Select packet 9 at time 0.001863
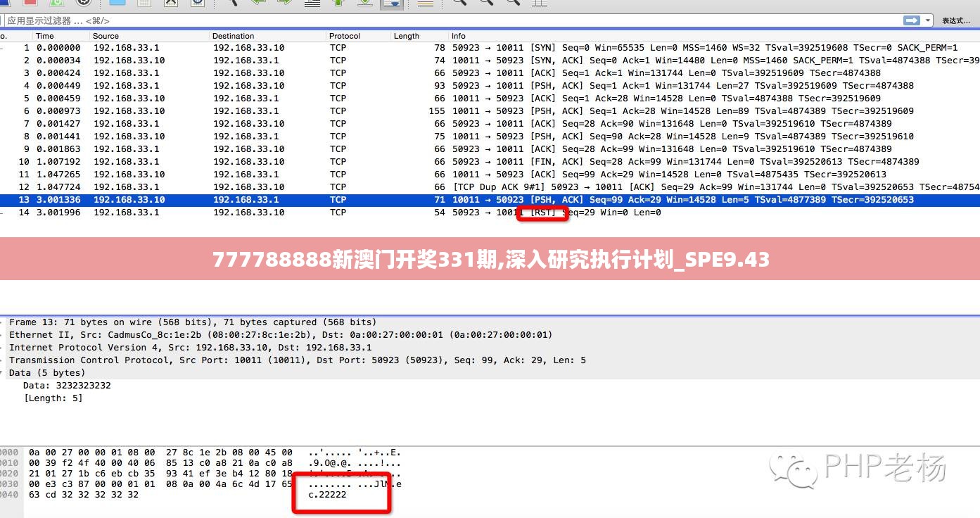This screenshot has height=518, width=980. click(x=490, y=149)
